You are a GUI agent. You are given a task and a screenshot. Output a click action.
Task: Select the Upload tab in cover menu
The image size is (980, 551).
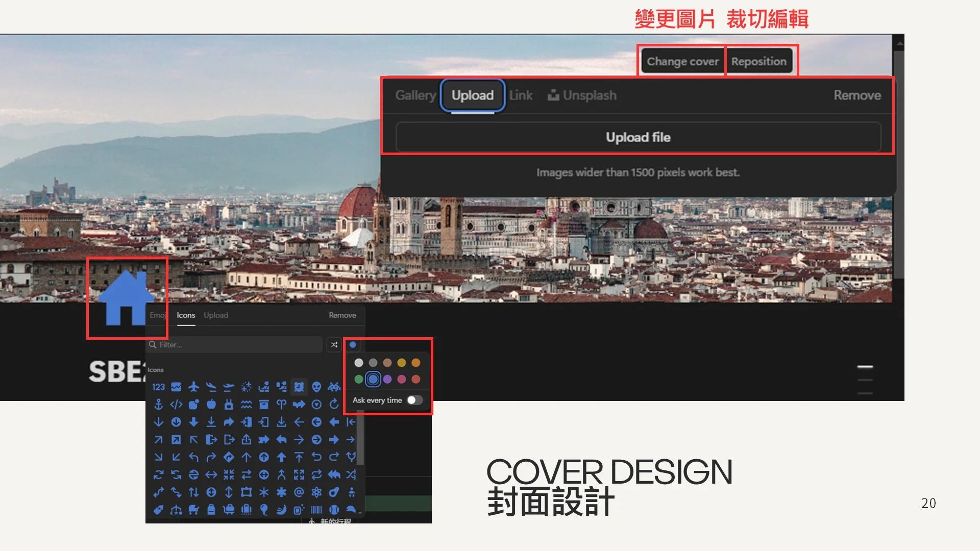click(472, 95)
